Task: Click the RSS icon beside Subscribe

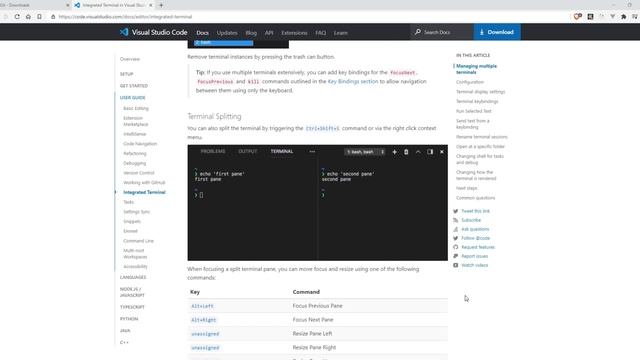Action: tap(456, 220)
